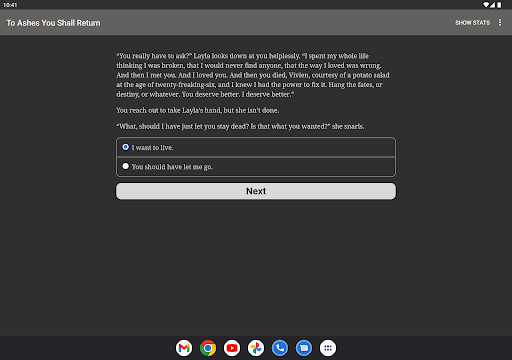Tap the line "You reach out to take Layla's hand"
The image size is (512, 360).
coord(198,110)
